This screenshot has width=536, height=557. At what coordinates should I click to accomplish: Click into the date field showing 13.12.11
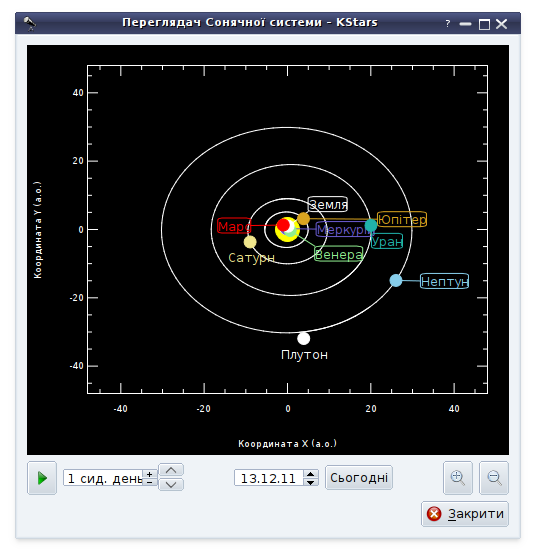pyautogui.click(x=269, y=478)
